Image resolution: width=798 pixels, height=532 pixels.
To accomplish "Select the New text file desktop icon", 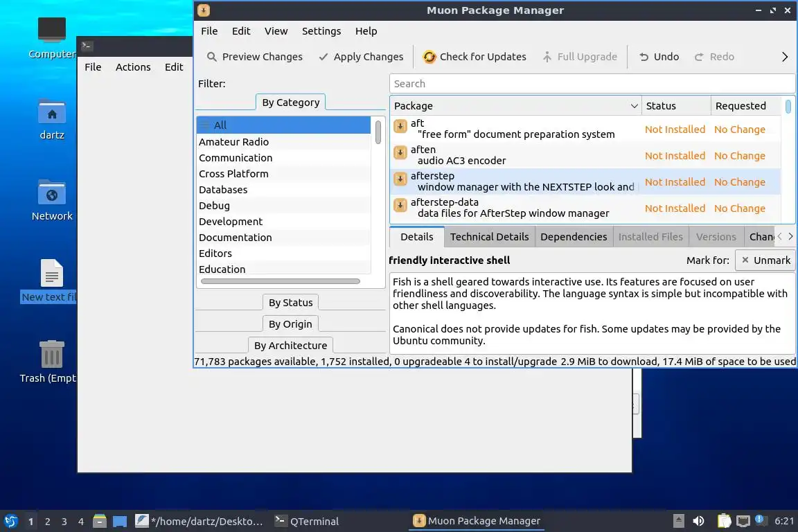I will [x=52, y=273].
